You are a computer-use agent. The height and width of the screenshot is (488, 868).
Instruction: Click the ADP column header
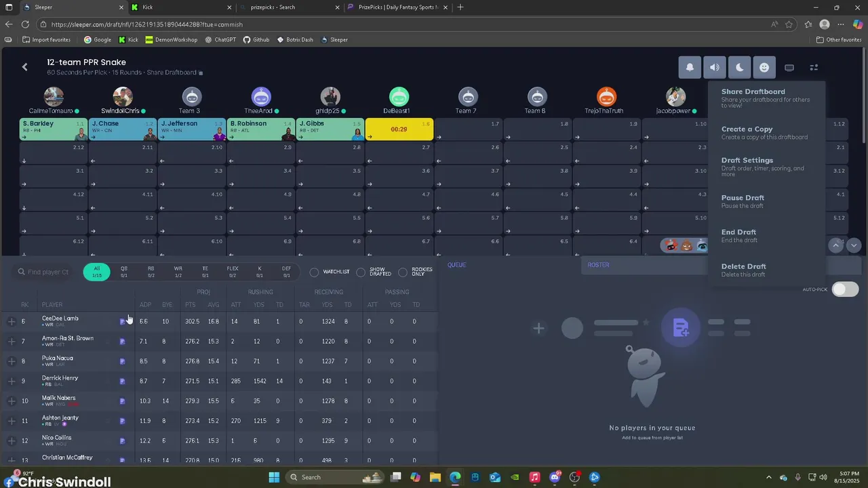point(145,304)
